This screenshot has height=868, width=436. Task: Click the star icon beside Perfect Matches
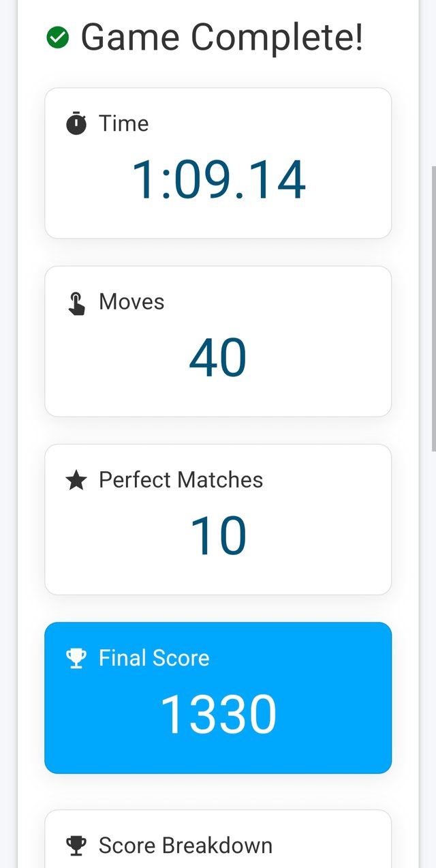(x=76, y=481)
